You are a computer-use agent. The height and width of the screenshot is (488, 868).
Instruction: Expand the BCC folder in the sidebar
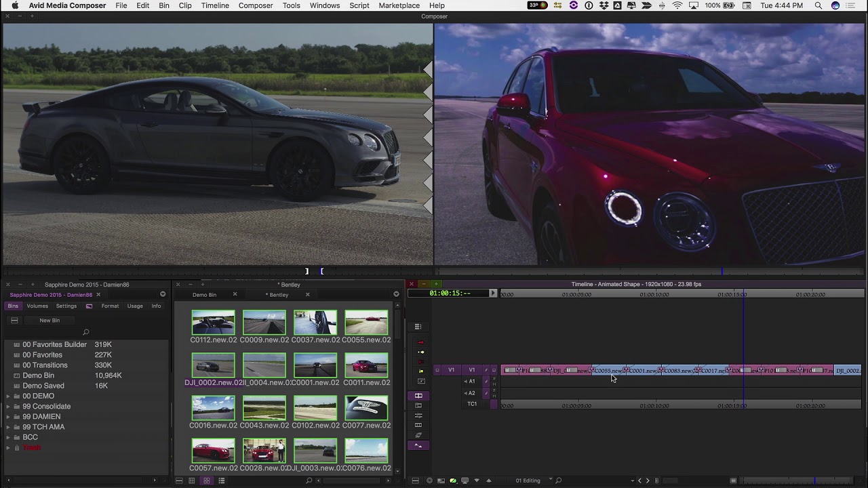pos(7,437)
